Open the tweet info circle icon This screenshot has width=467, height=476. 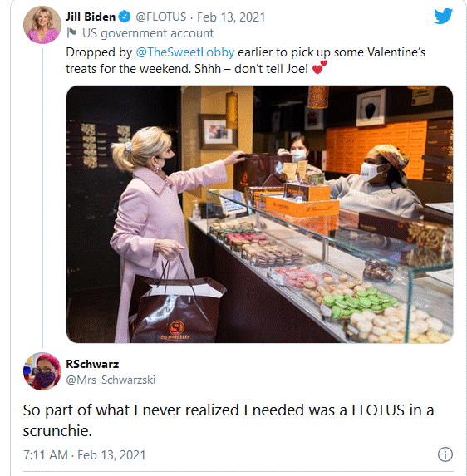coord(445,454)
